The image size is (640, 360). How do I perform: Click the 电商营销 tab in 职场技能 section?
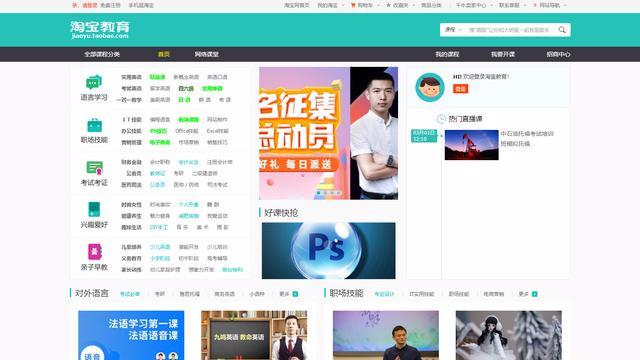pos(494,294)
